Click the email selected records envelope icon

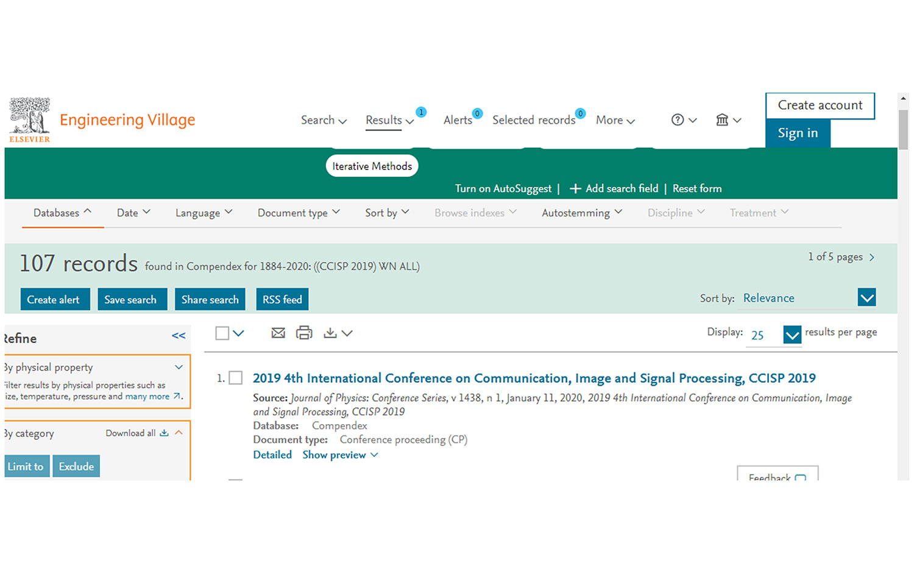[278, 333]
